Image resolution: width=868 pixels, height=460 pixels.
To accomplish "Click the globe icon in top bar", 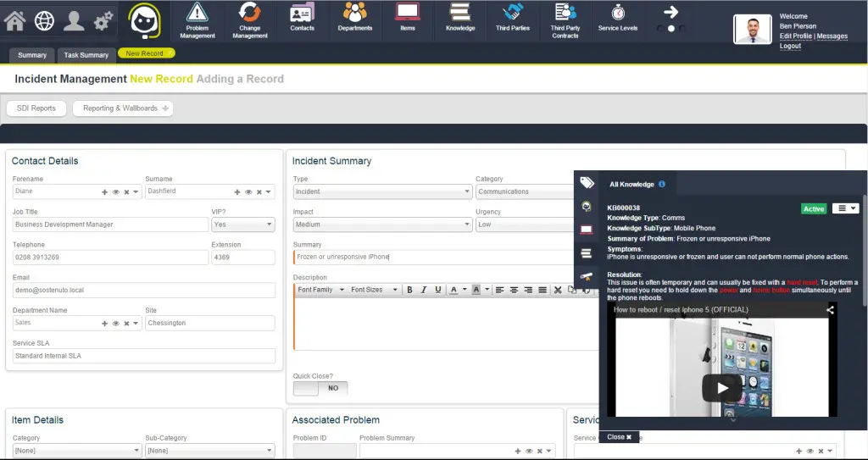I will pos(44,21).
